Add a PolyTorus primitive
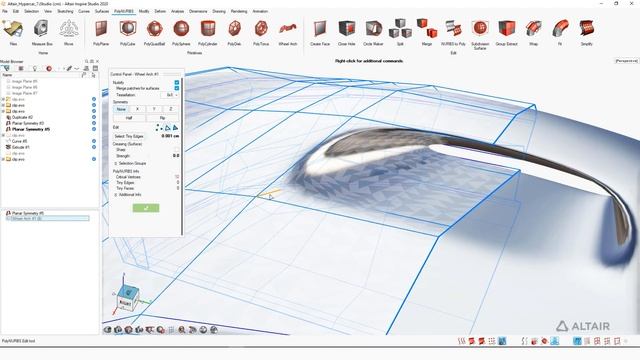 (x=261, y=33)
